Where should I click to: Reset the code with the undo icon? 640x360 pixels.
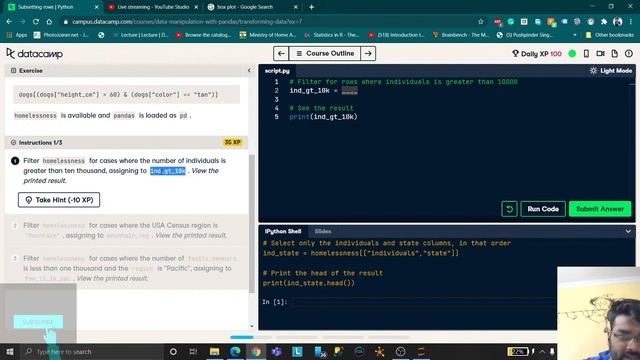tap(509, 209)
